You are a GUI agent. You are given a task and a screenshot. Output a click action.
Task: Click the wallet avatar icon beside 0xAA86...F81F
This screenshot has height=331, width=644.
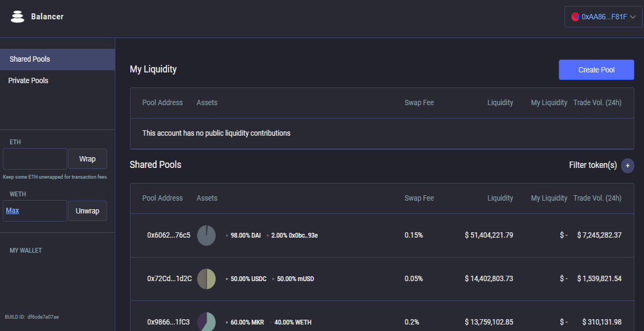pyautogui.click(x=575, y=17)
